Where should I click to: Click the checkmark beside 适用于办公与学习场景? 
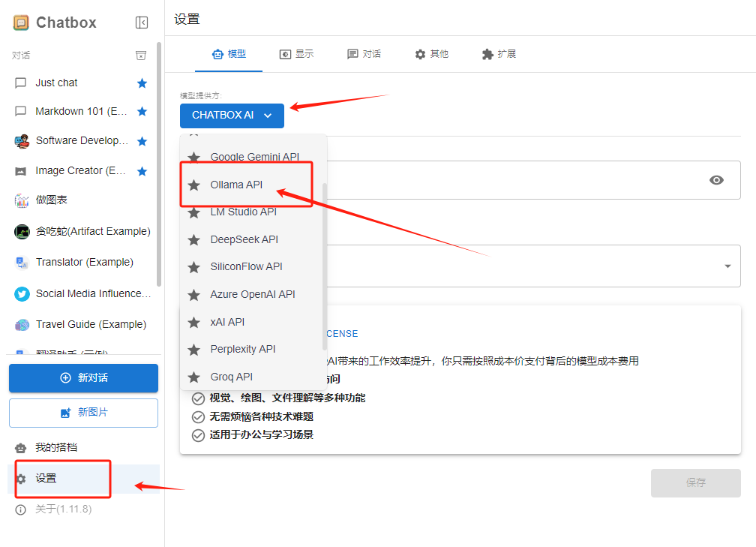pyautogui.click(x=198, y=435)
